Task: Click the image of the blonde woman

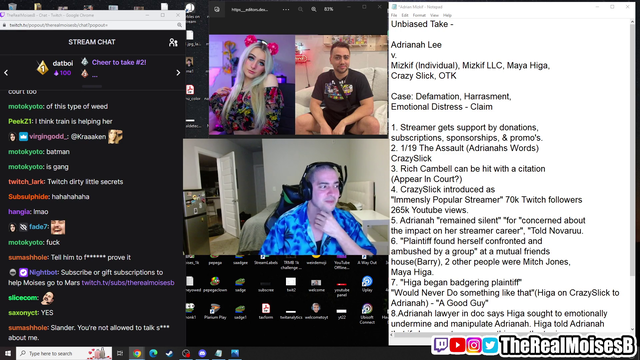Action: (x=252, y=85)
